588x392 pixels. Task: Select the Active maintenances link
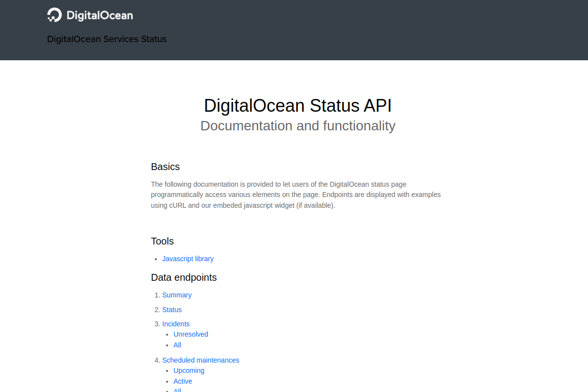click(183, 381)
